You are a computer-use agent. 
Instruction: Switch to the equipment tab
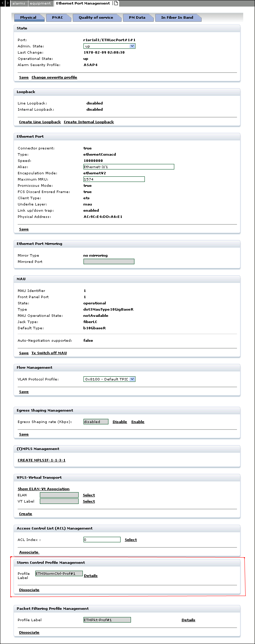click(40, 3)
